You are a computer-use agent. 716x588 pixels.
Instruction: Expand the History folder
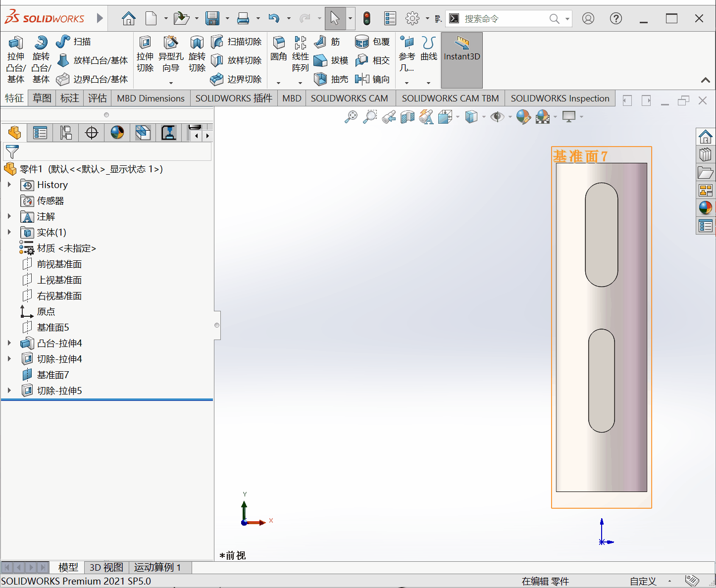click(x=9, y=185)
